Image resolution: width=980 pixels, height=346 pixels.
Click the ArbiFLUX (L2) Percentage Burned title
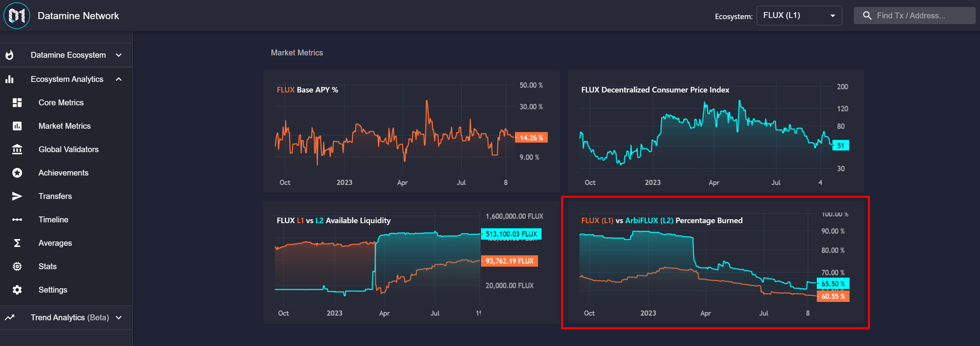coord(662,220)
